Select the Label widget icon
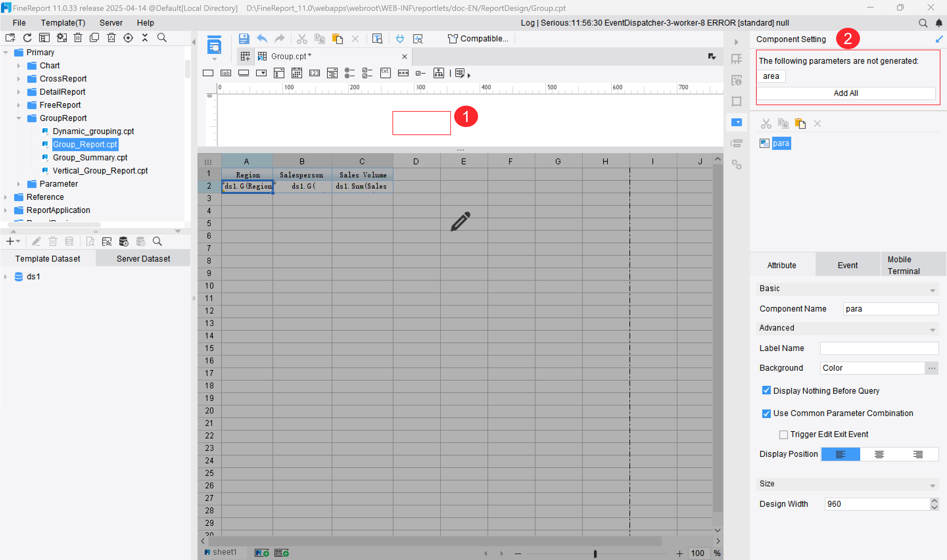The height and width of the screenshot is (560, 947). 226,73
